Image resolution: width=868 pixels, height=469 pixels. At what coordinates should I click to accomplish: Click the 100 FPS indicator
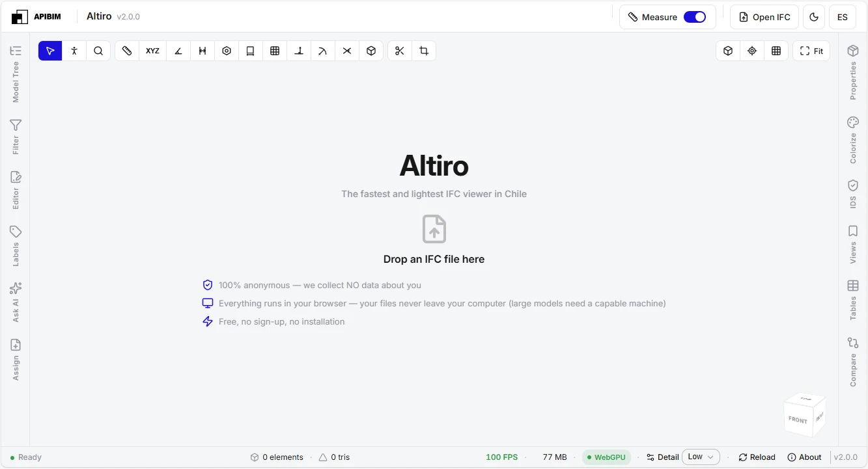(x=502, y=457)
